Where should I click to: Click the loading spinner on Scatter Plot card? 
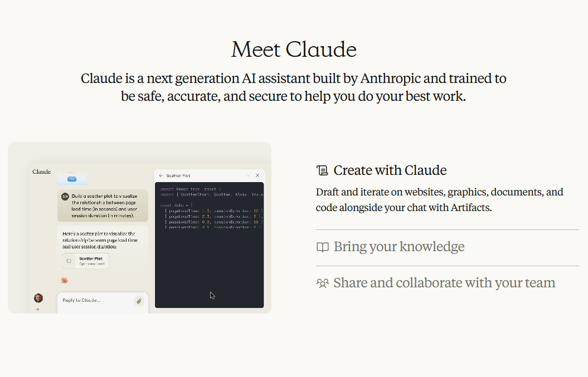(69, 261)
